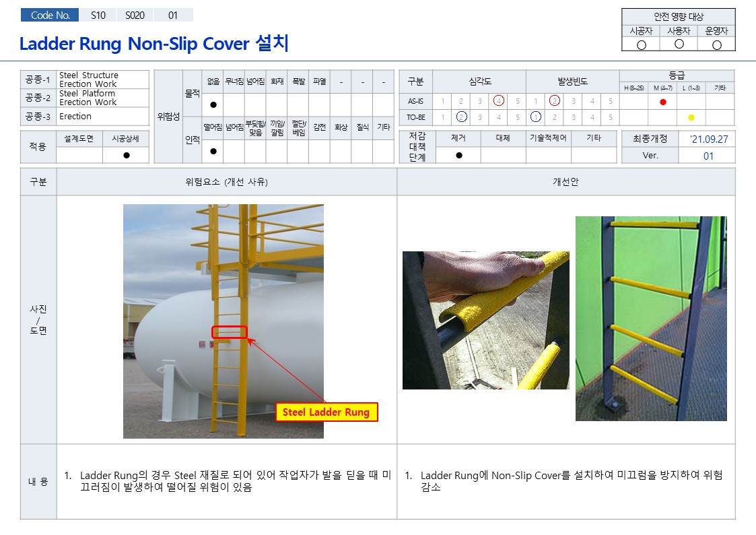Click the 부딪힘/맞음 hazard header

(x=256, y=128)
